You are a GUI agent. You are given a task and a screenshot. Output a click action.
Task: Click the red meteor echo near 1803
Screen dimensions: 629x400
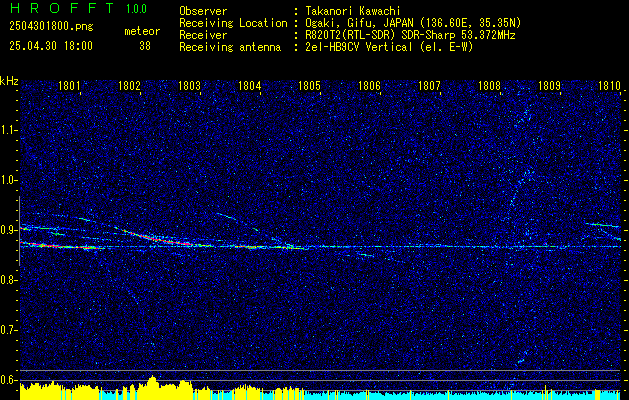pyautogui.click(x=160, y=239)
